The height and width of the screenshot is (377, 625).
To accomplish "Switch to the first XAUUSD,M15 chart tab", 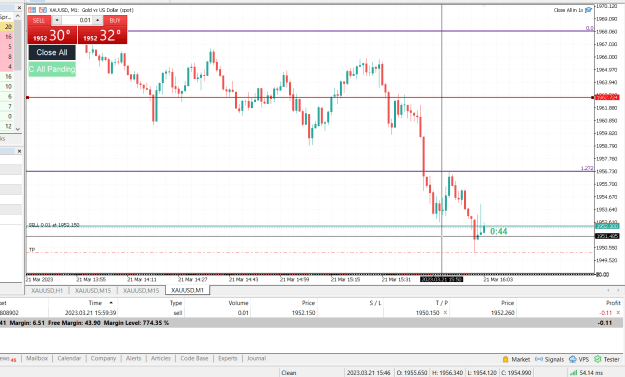I will 93,291.
